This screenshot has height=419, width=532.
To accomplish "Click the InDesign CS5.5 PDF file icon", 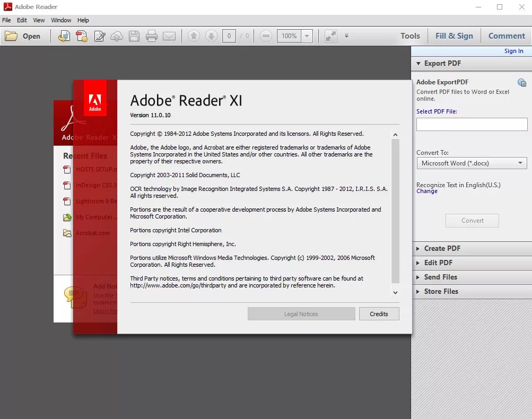I will pyautogui.click(x=67, y=185).
